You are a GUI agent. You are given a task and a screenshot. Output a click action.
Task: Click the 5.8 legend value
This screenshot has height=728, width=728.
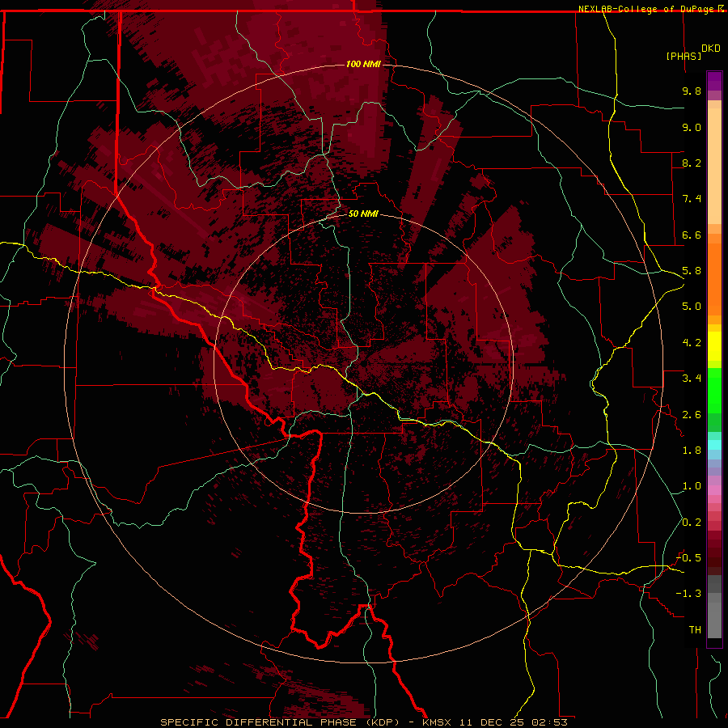692,271
